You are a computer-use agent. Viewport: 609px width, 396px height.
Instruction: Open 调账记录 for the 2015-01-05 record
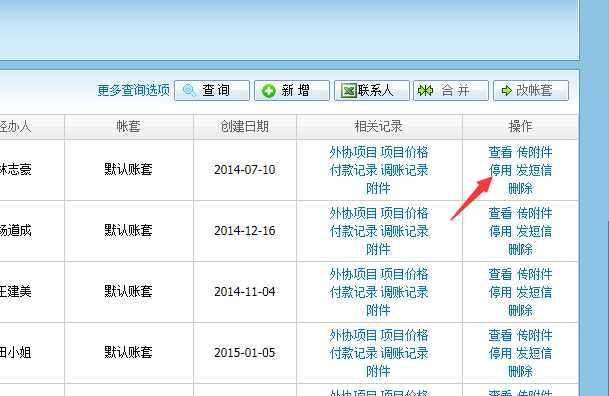pyautogui.click(x=404, y=353)
